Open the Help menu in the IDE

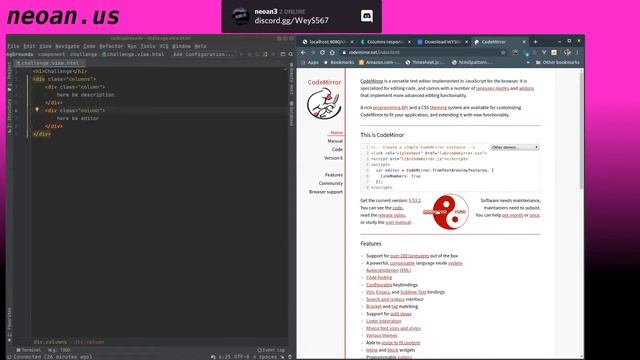(x=200, y=46)
